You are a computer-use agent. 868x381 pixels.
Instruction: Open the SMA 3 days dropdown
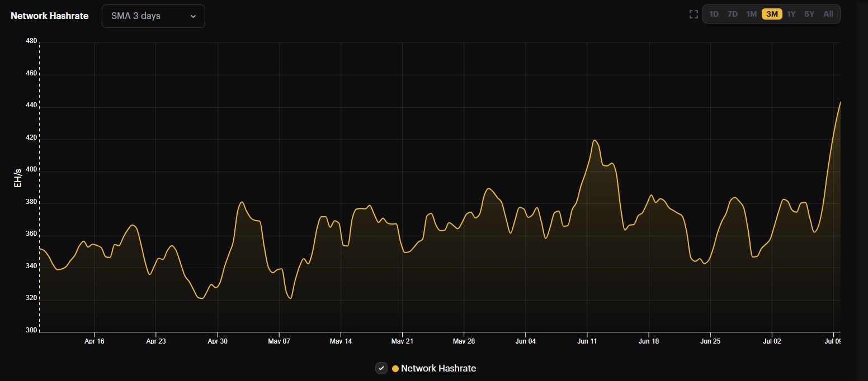click(x=153, y=16)
